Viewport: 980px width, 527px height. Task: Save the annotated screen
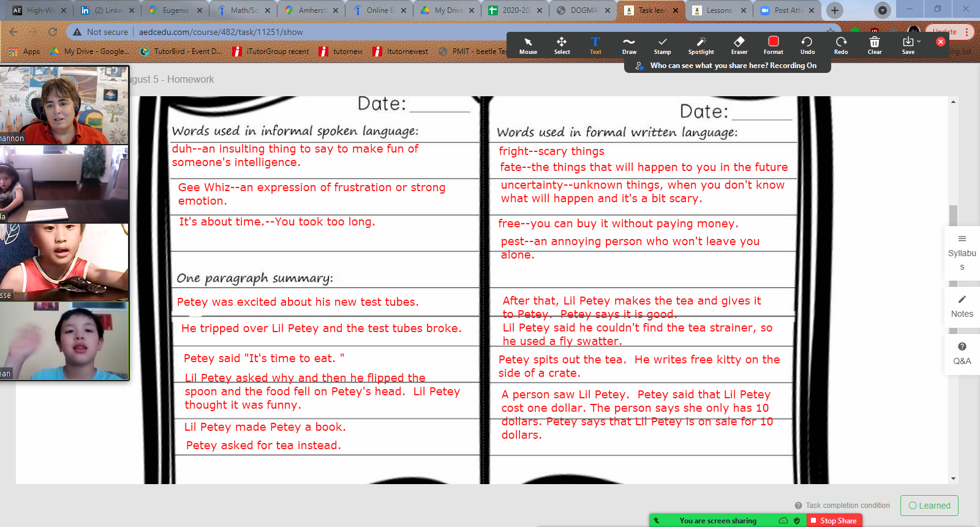(x=908, y=45)
